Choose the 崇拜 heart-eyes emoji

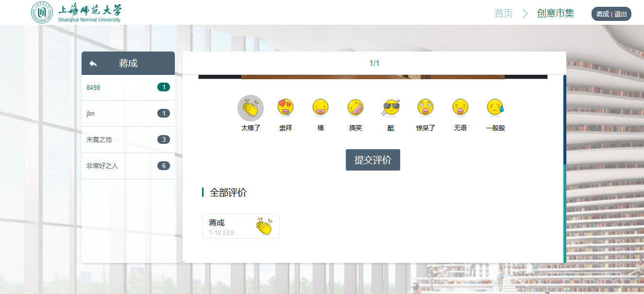point(286,108)
